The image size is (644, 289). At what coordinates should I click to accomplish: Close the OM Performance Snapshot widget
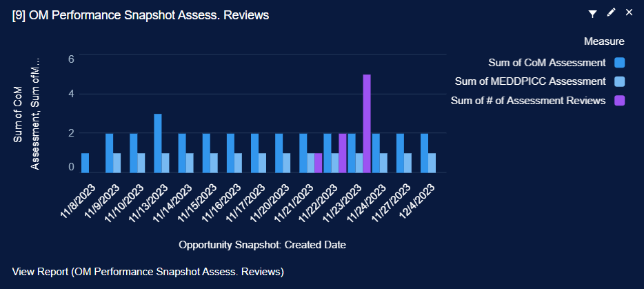pos(629,13)
